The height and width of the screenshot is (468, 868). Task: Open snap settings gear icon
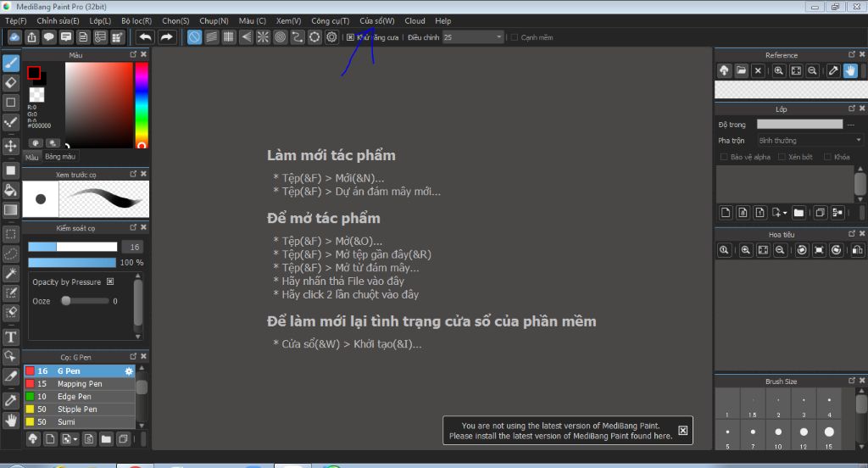(x=331, y=37)
